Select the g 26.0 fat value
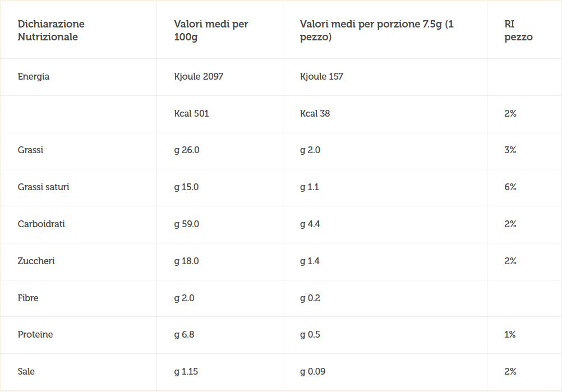This screenshot has height=392, width=562. (x=187, y=150)
